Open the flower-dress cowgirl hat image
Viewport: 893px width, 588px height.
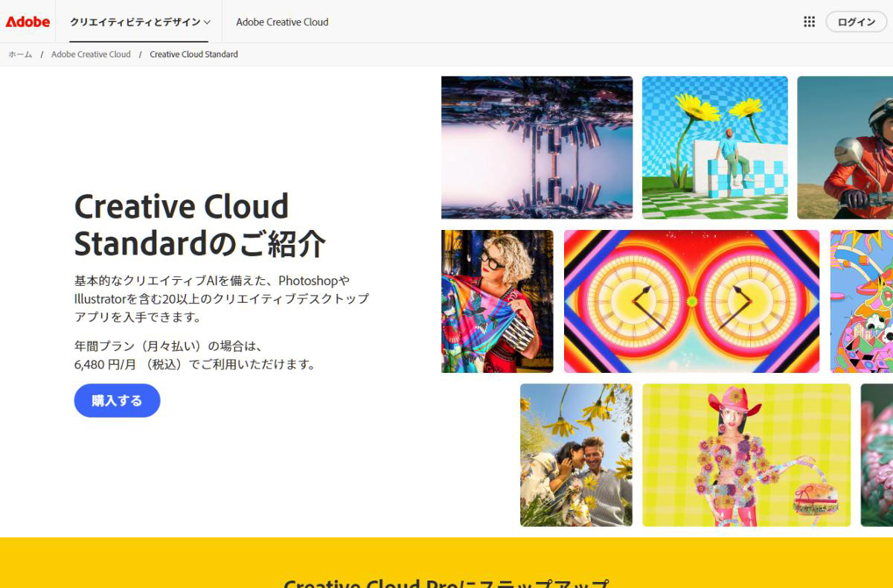click(746, 455)
